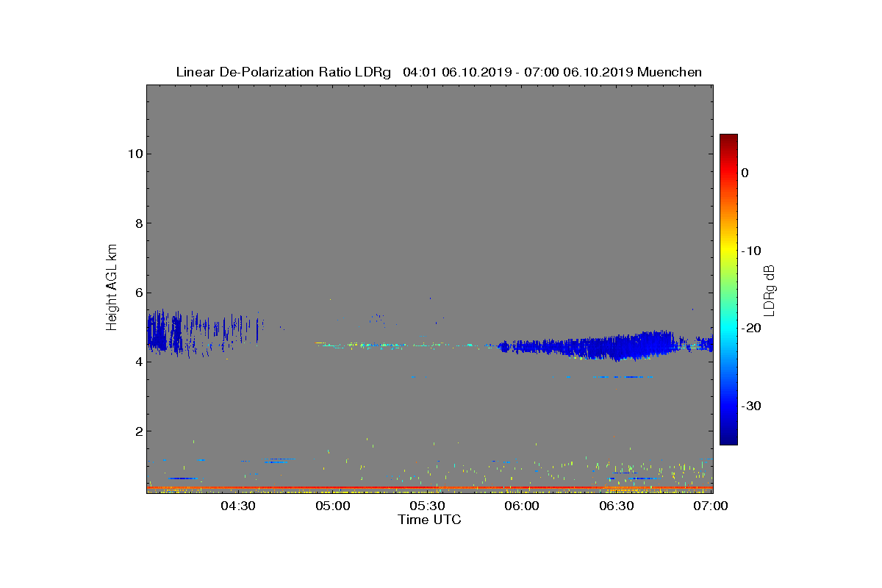This screenshot has height=588, width=882.
Task: Click the colorbar value 0
Action: coord(745,173)
